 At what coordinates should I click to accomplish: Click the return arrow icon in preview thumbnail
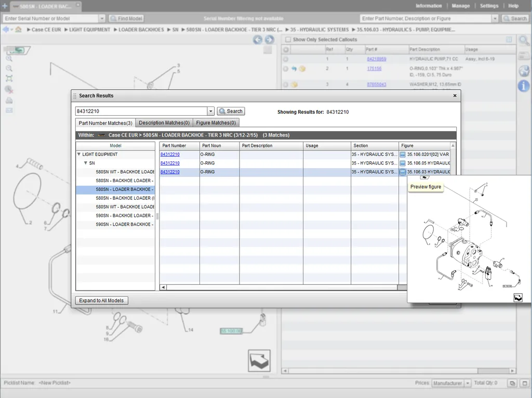click(518, 298)
